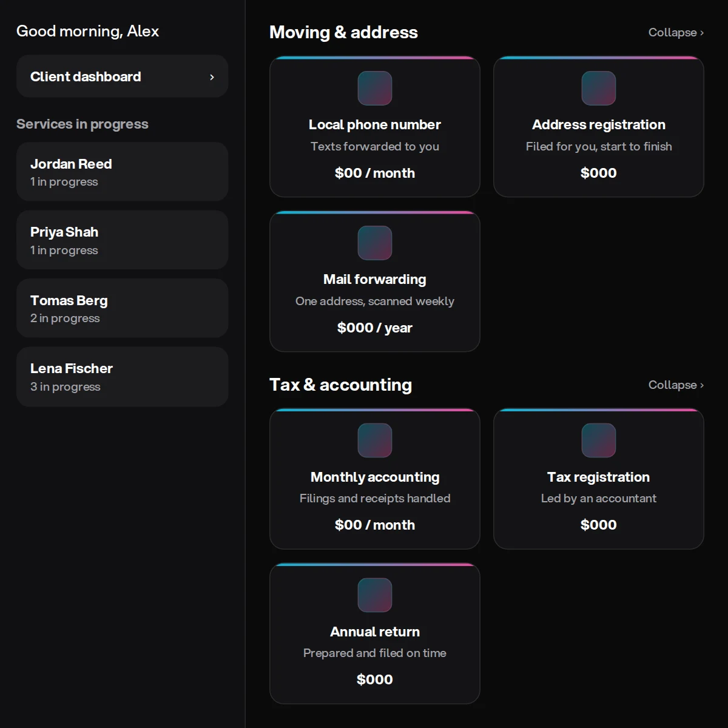Collapse the Moving & address section

[x=676, y=32]
